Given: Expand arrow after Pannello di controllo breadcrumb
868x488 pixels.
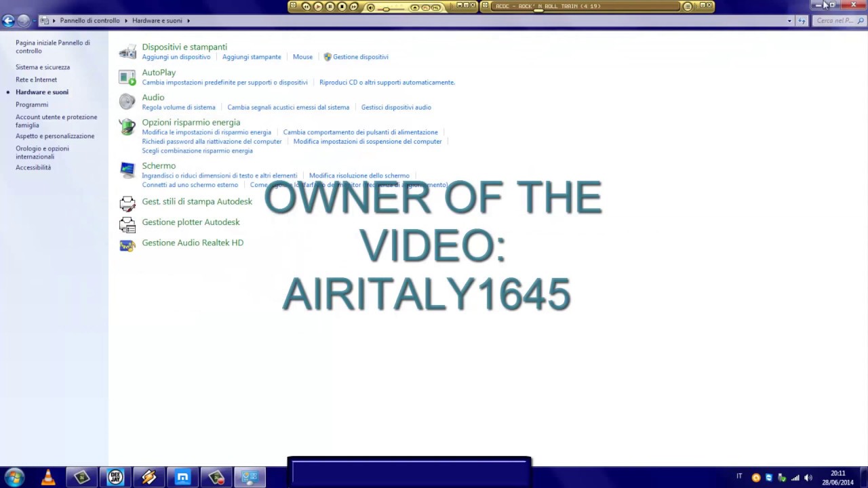Looking at the screenshot, I should [126, 21].
